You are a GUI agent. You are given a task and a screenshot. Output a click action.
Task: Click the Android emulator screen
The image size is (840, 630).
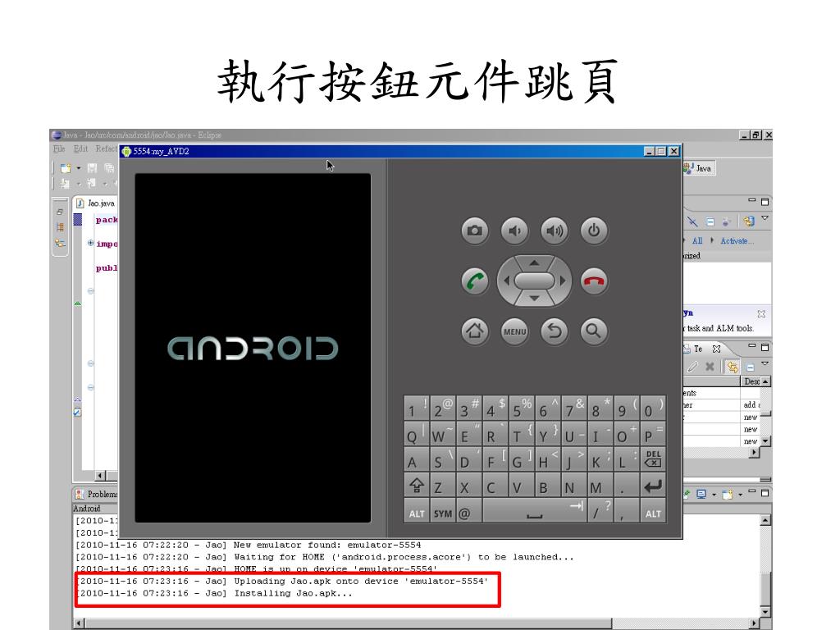pyautogui.click(x=253, y=348)
